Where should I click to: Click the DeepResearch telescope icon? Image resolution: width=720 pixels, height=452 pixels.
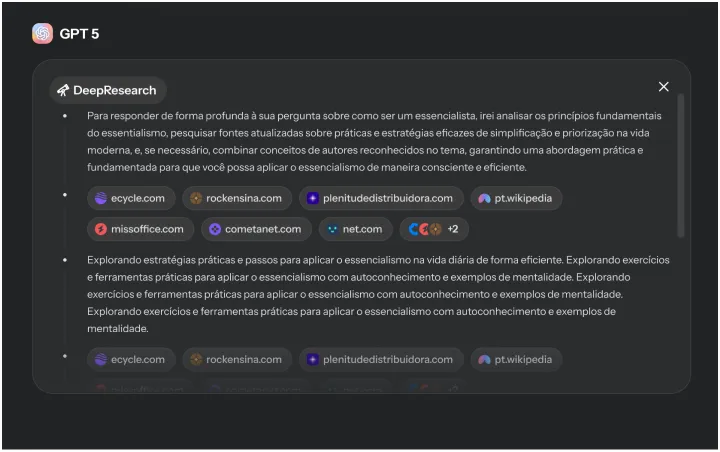pyautogui.click(x=63, y=90)
